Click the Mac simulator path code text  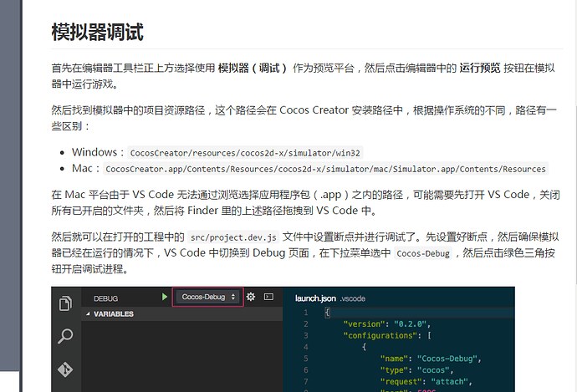(x=325, y=169)
